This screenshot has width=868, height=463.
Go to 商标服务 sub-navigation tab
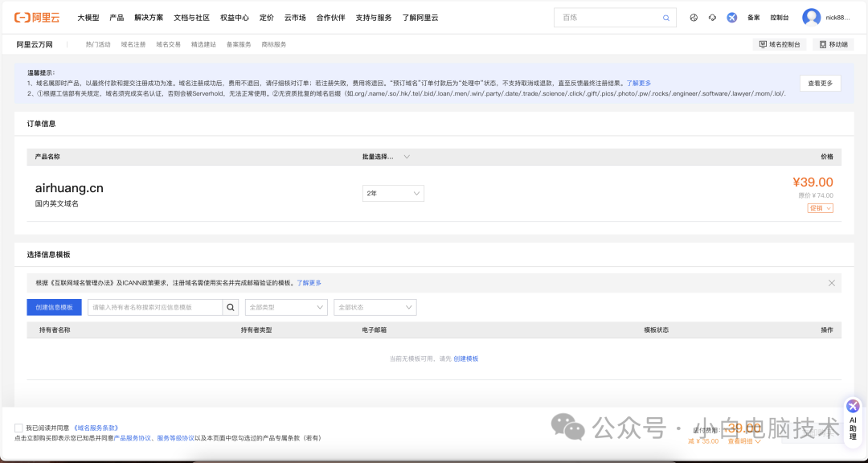(274, 44)
